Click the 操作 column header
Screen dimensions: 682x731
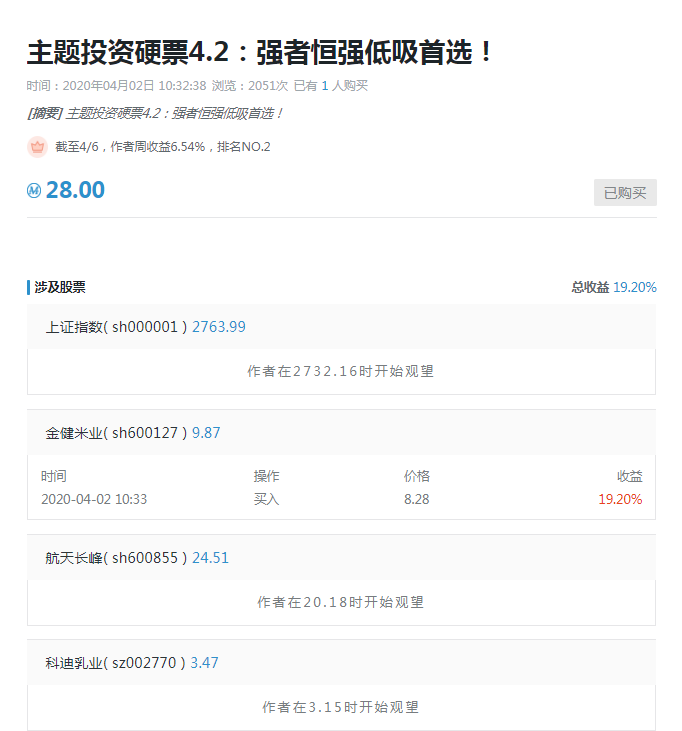266,476
